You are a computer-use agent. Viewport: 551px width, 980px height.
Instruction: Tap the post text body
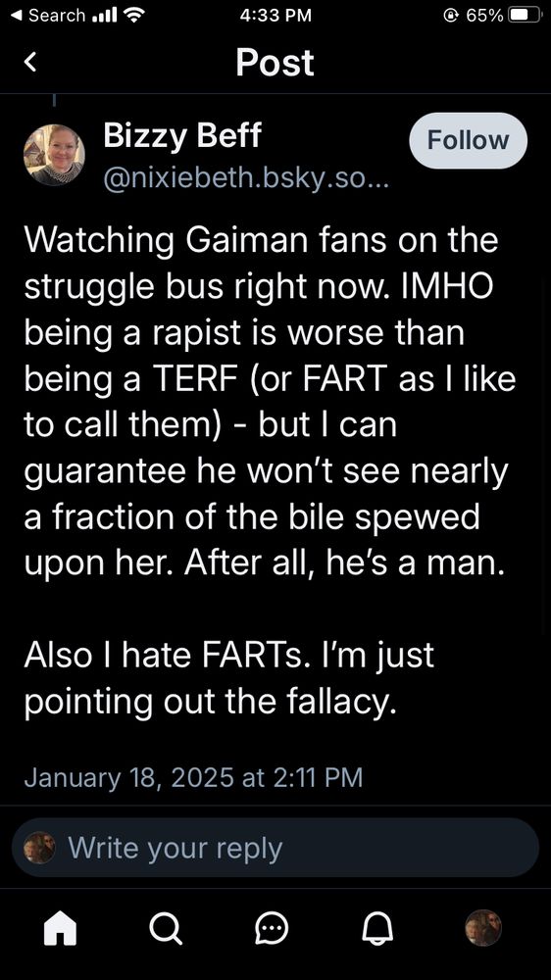[269, 468]
